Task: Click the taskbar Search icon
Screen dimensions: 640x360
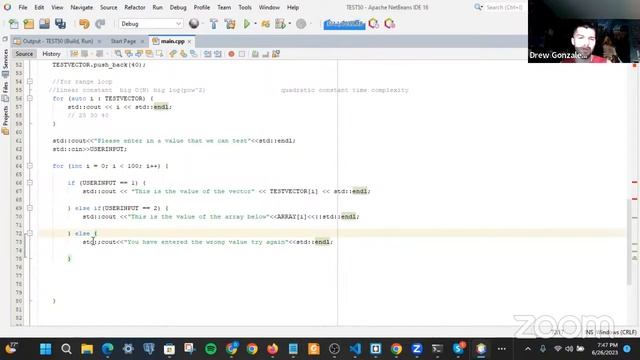Action: (66, 349)
